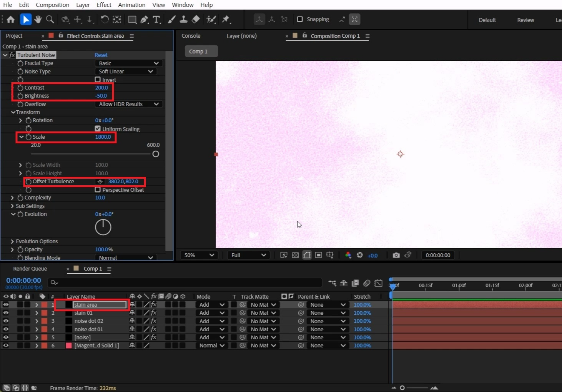
Task: Toggle the Snapping checkbox
Action: (x=300, y=19)
